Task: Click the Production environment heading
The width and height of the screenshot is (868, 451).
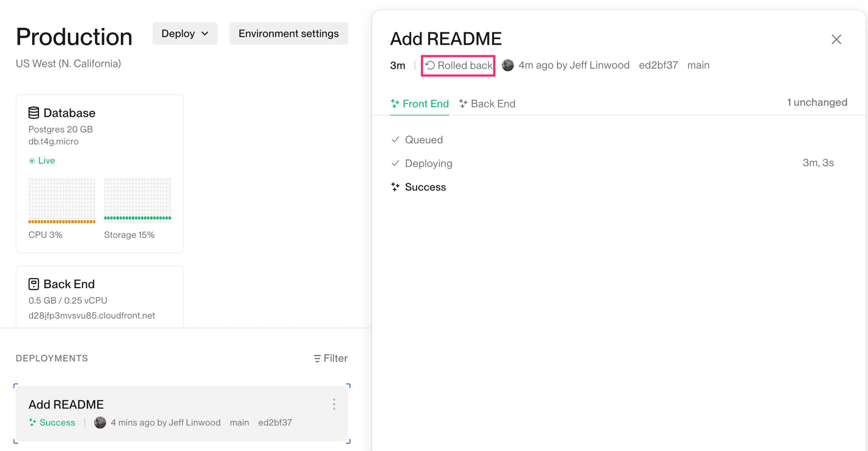Action: point(74,37)
